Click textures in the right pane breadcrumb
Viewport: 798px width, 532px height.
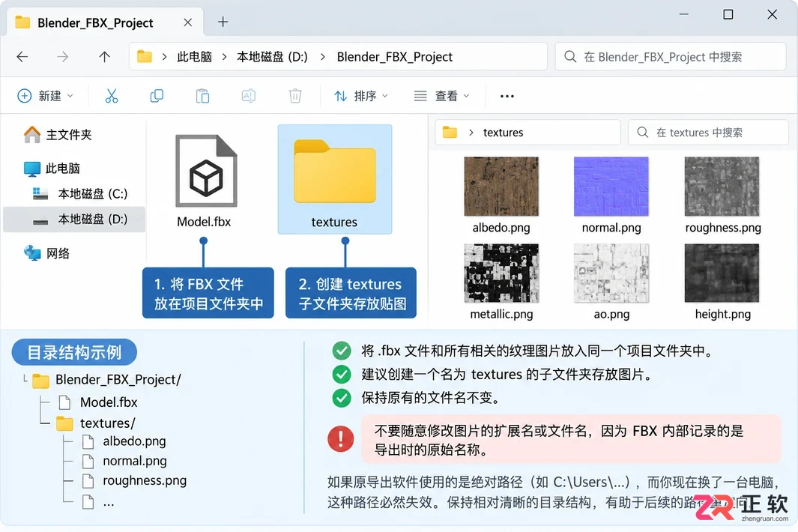coord(503,133)
